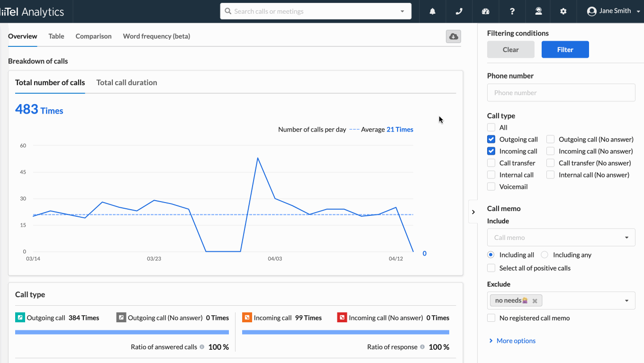Select Total call duration tab
The height and width of the screenshot is (363, 644).
[127, 82]
